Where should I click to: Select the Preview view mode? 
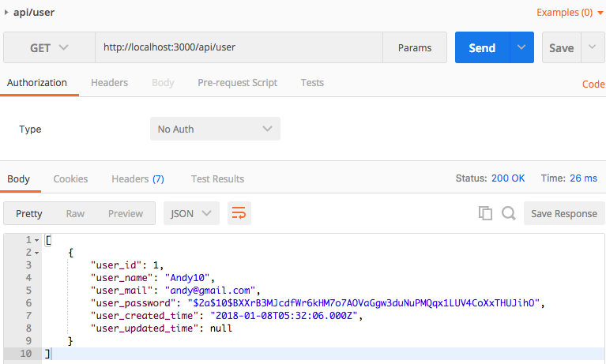click(x=126, y=213)
